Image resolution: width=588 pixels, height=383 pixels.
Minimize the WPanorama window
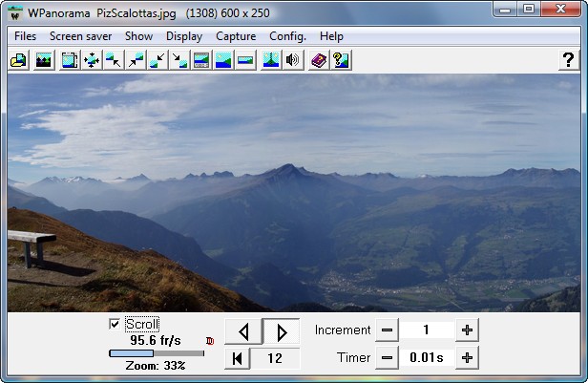[x=505, y=9]
